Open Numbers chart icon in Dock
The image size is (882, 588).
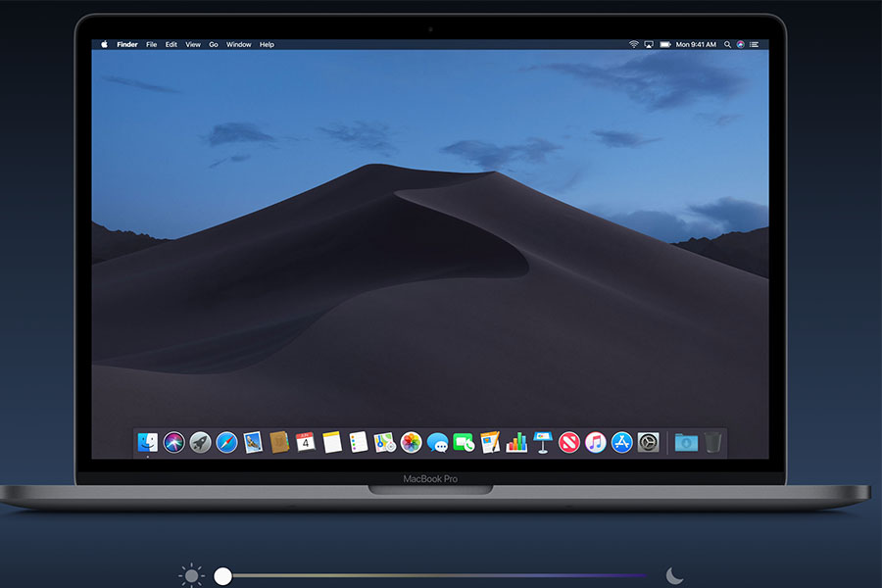coord(516,442)
